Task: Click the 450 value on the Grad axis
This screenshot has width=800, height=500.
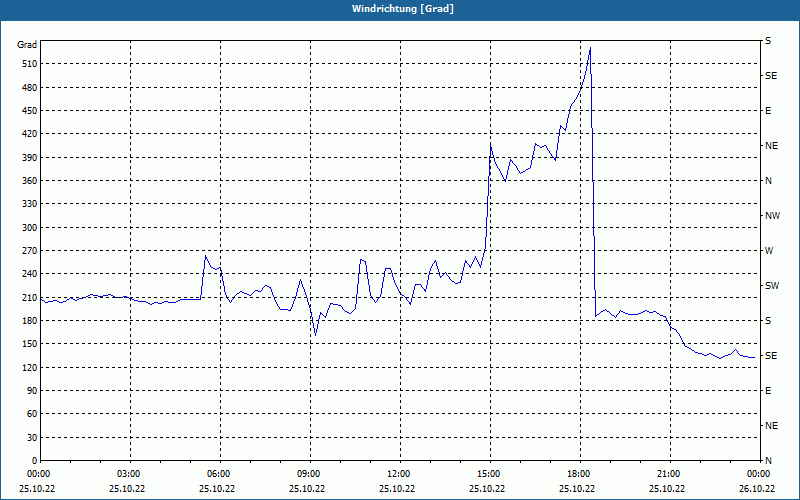Action: 29,111
